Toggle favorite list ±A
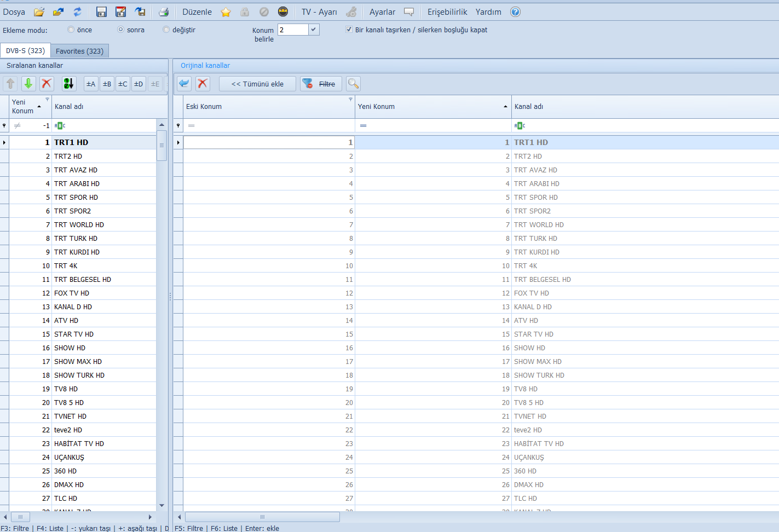 (91, 84)
